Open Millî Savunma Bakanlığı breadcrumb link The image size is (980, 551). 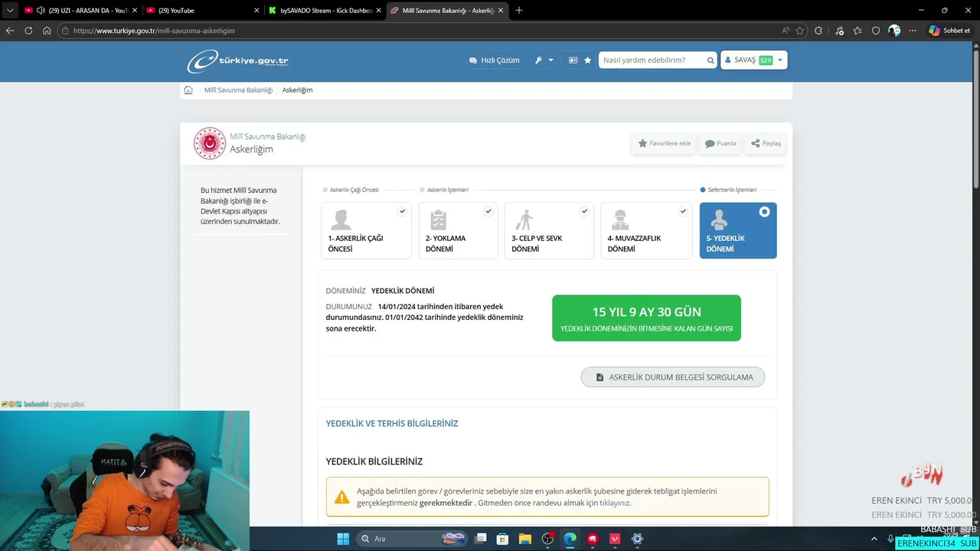tap(238, 90)
